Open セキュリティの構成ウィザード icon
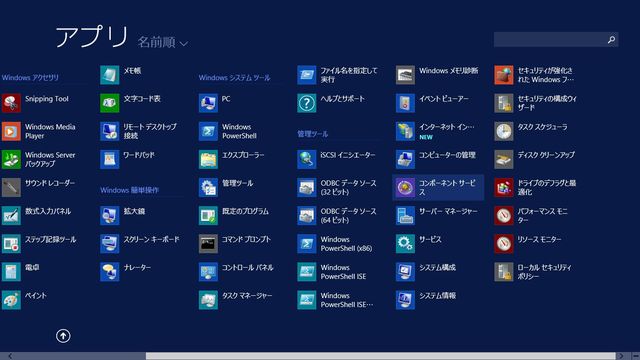This screenshot has height=360, width=640. 504,103
